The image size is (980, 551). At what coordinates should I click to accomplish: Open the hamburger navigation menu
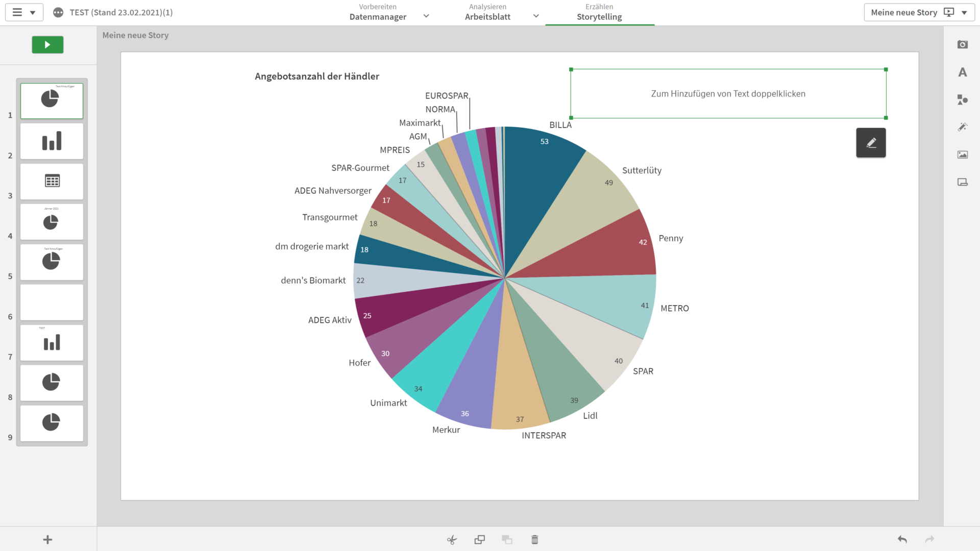[17, 12]
